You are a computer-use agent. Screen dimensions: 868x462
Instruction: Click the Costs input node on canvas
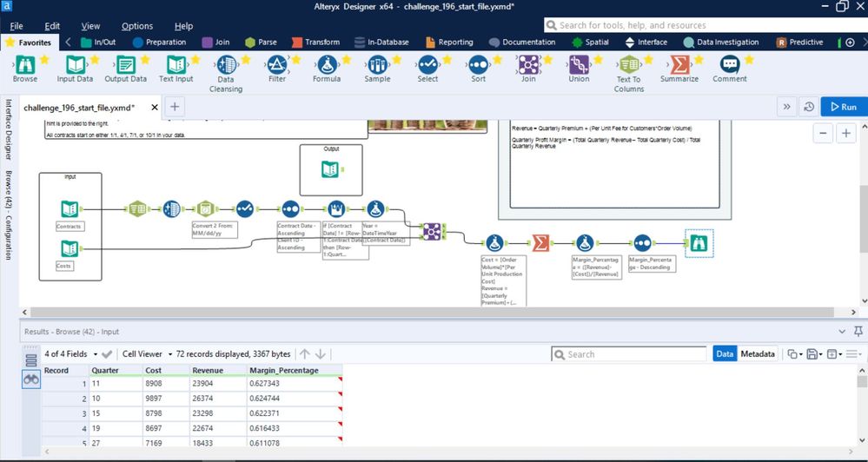[70, 249]
